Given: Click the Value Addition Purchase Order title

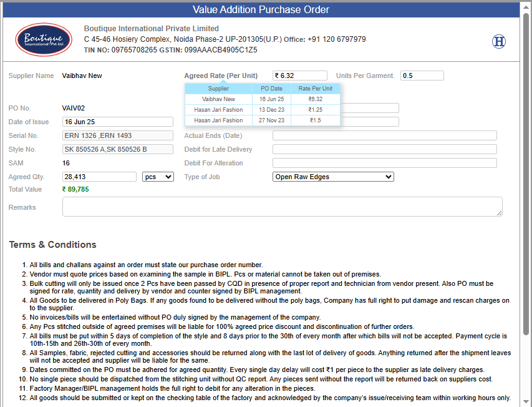Looking at the screenshot, I should pos(261,9).
